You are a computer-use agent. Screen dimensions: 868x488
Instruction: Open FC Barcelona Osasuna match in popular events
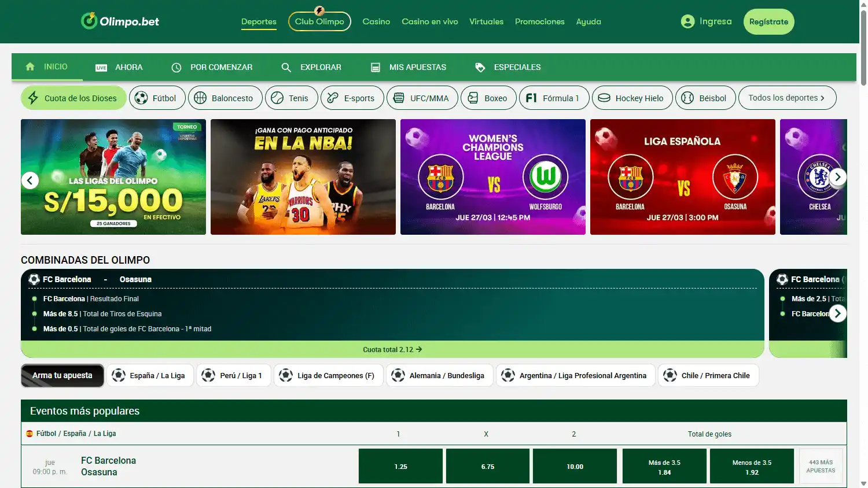click(x=108, y=466)
